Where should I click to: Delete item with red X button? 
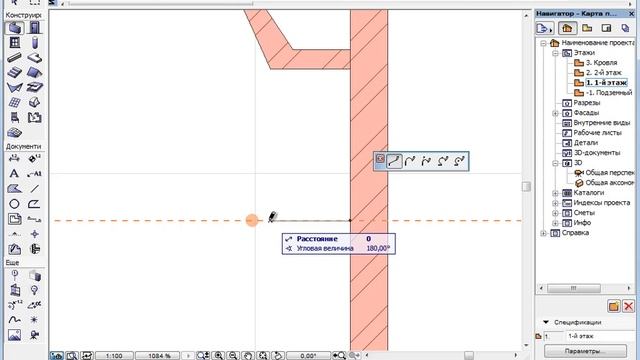[629, 306]
